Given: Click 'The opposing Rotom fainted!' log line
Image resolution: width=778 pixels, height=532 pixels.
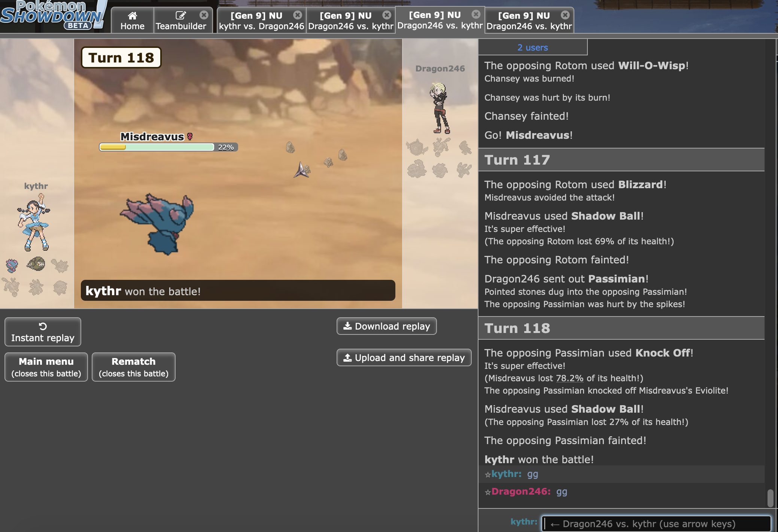Looking at the screenshot, I should 556,260.
